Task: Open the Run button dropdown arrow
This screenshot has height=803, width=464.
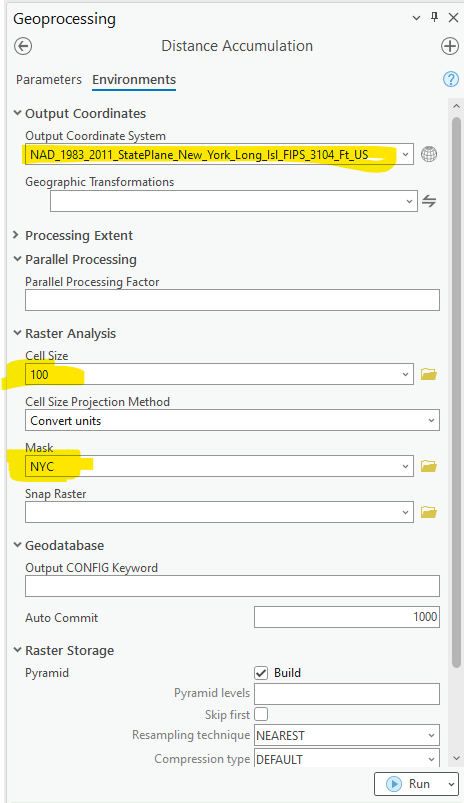Action: (x=451, y=784)
